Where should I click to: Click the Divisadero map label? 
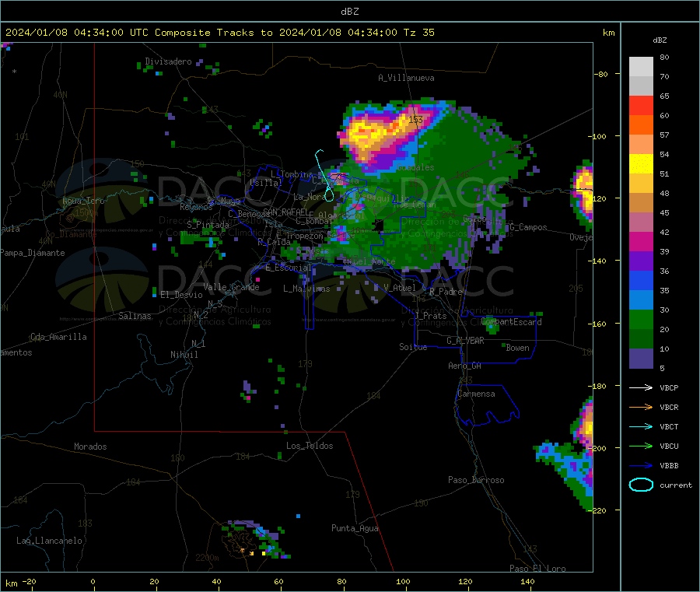coord(168,61)
